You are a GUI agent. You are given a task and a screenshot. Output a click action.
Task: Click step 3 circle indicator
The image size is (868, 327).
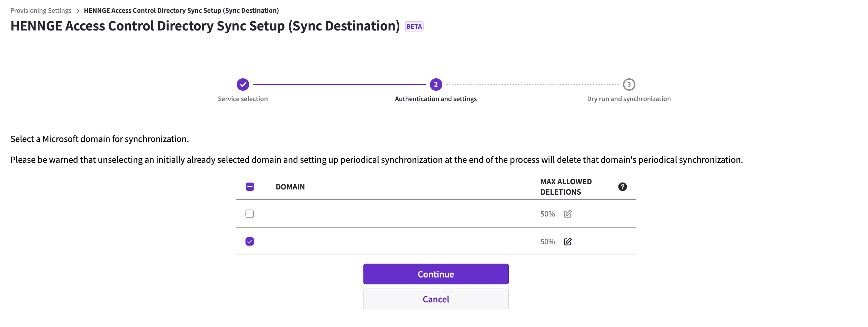(629, 84)
